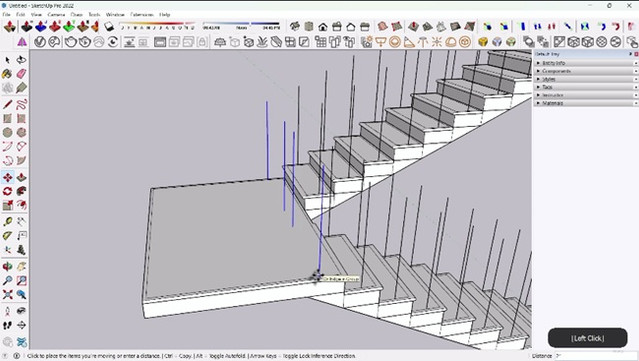Image resolution: width=639 pixels, height=361 pixels.
Task: Activate the Move tool
Action: [x=7, y=177]
